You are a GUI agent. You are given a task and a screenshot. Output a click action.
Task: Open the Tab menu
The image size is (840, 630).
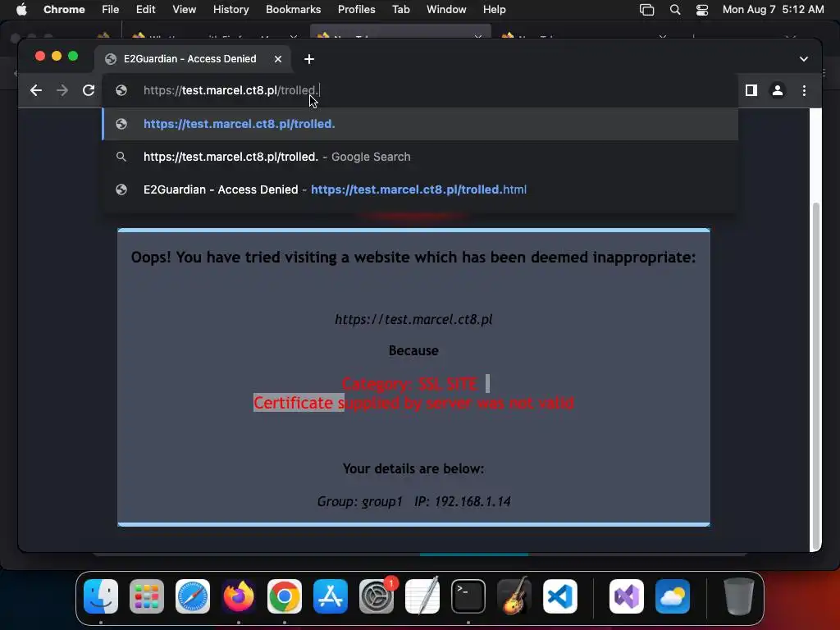pyautogui.click(x=400, y=10)
